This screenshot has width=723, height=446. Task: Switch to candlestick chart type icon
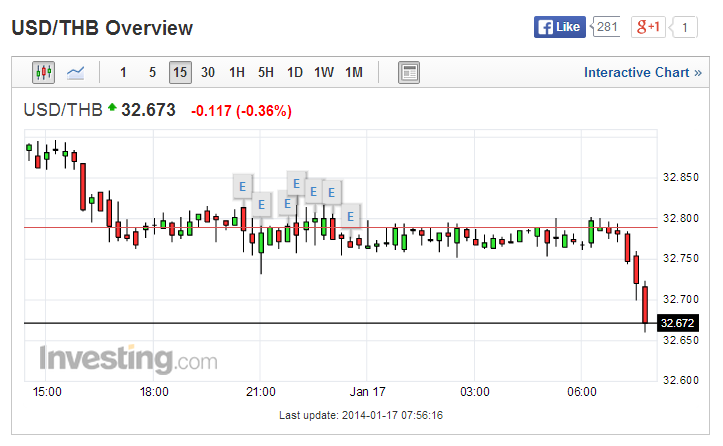[43, 72]
